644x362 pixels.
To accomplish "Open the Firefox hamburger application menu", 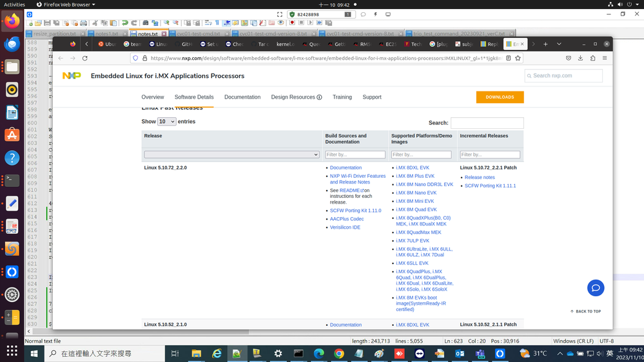I will pos(605,58).
